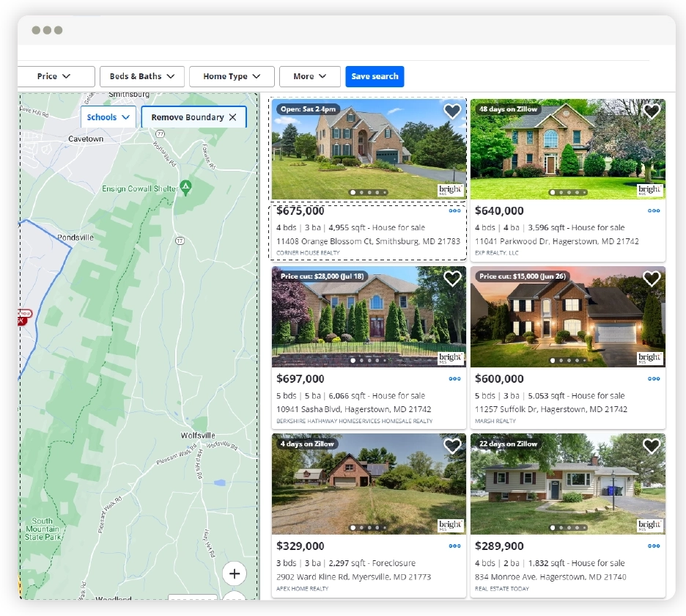Toggle heart on $697,000 Sasha Blvd listing
The image size is (686, 616).
coord(452,279)
